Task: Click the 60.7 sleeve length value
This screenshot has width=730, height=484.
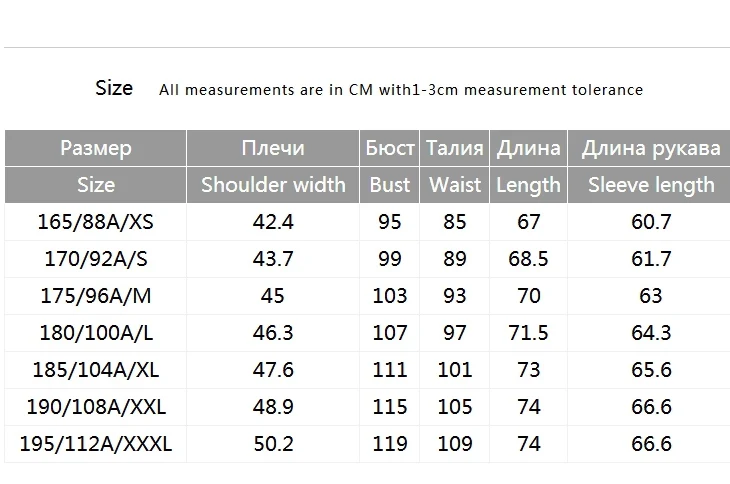Action: [651, 222]
